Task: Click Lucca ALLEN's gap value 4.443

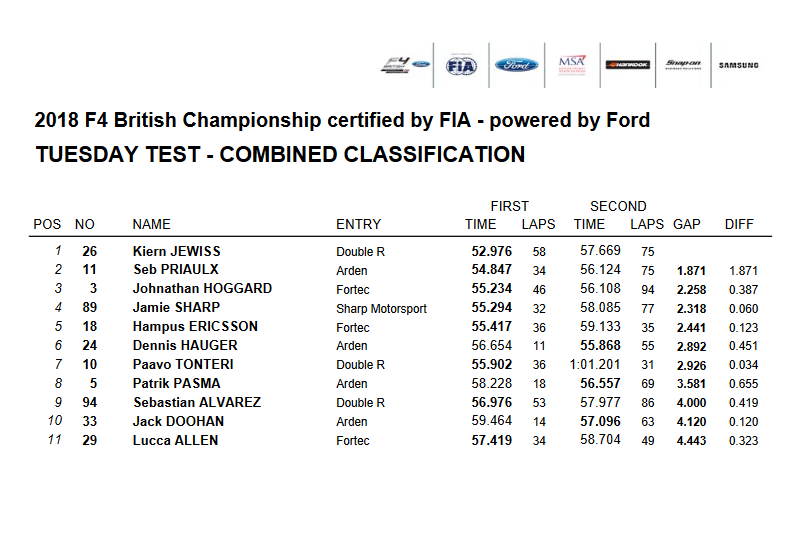Action: pos(691,441)
